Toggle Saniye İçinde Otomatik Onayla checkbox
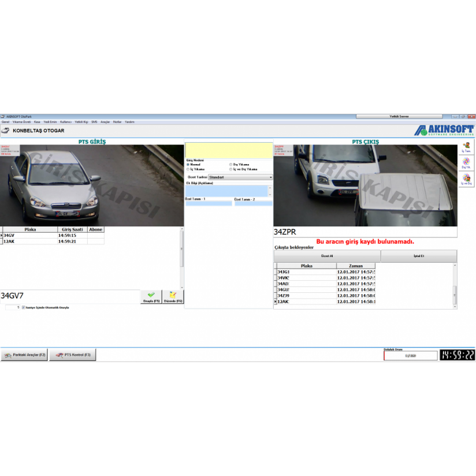Viewport: 476px width, 476px height. click(24, 307)
